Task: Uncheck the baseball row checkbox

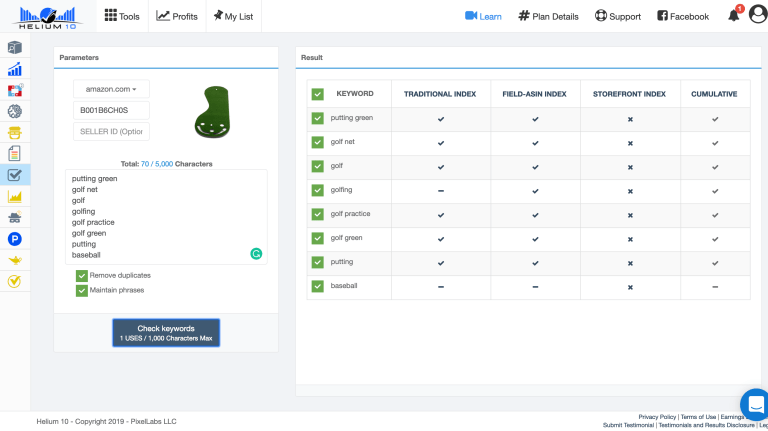Action: [317, 286]
